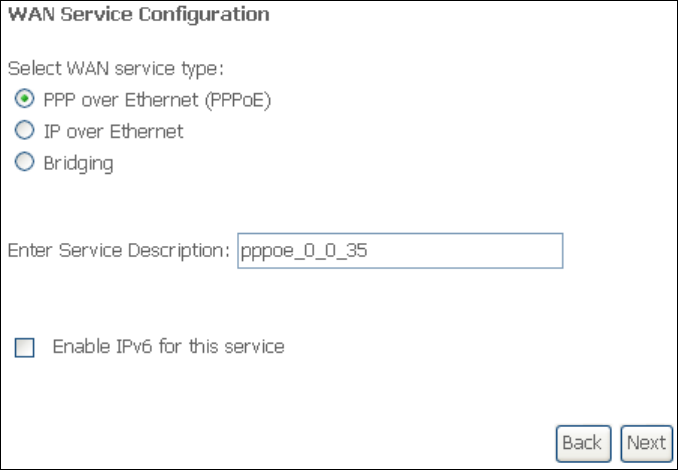Click the "IP over Ethernet" label text
678x470 pixels.
[x=114, y=131]
